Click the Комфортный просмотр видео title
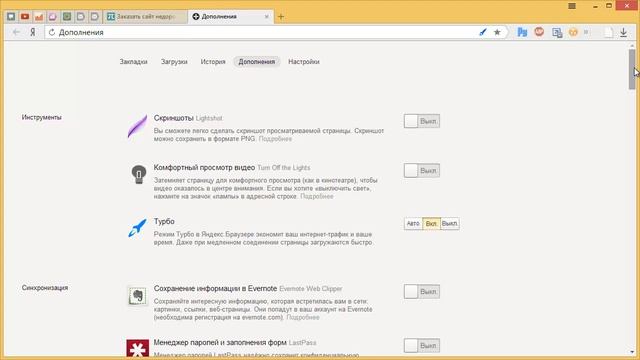The width and height of the screenshot is (640, 360). [204, 168]
